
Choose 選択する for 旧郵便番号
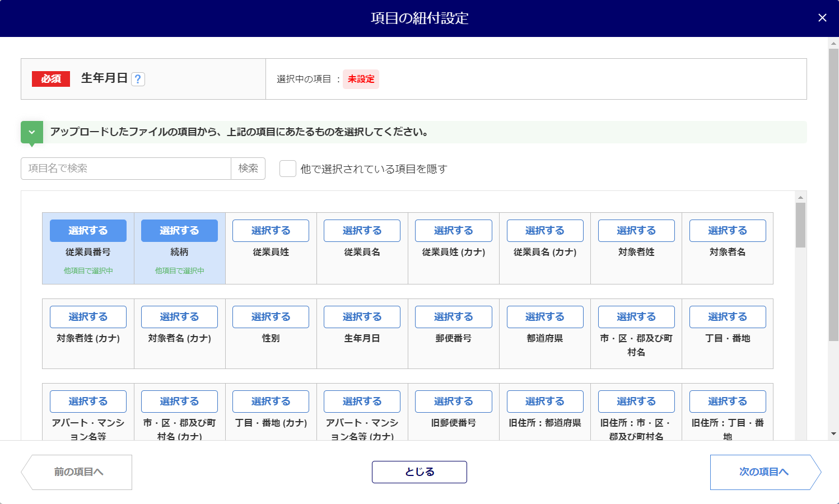pos(453,402)
